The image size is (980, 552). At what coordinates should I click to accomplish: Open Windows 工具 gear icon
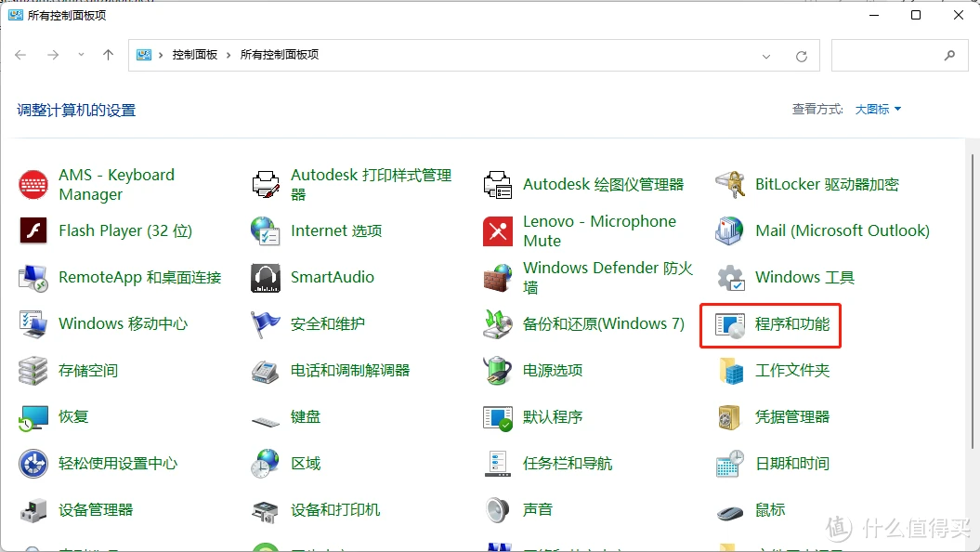730,278
